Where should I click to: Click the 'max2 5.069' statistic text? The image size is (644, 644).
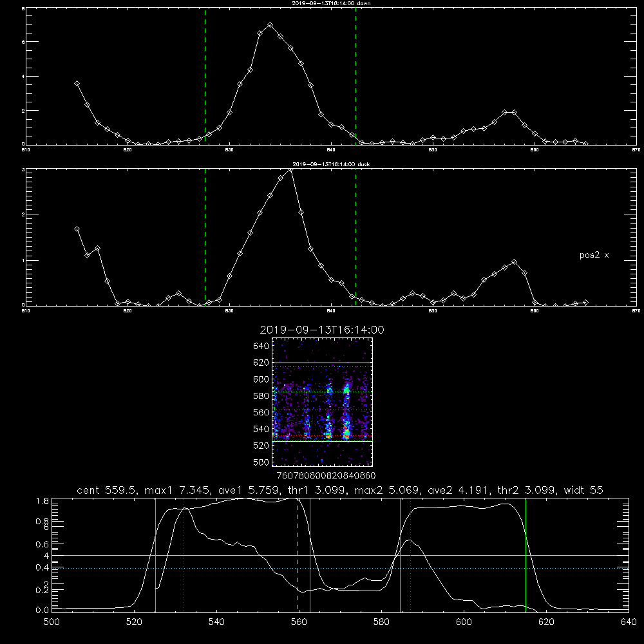tap(387, 490)
